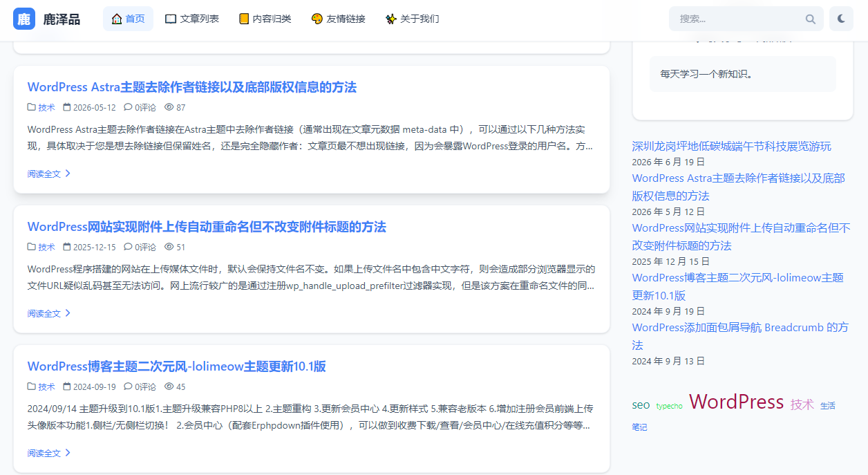Viewport: 868px width, 475px height.
Task: Click Astra article excerpt text
Action: [x=310, y=138]
